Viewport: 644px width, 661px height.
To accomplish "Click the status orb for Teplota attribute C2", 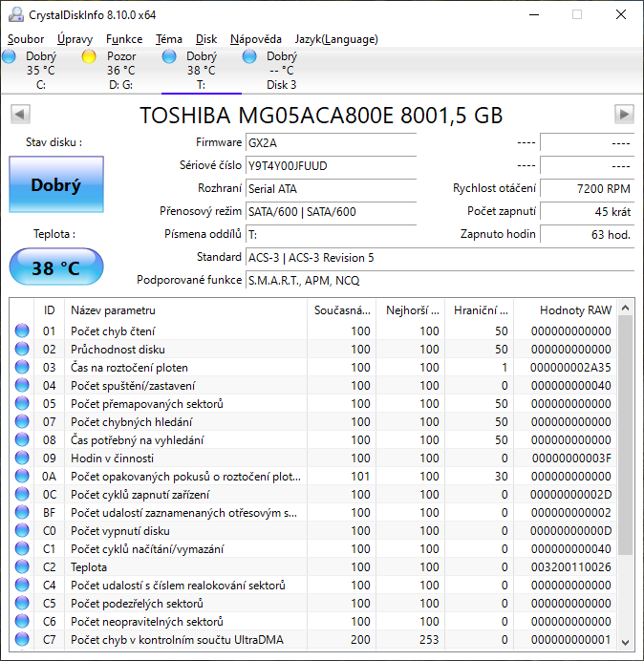I will (22, 567).
